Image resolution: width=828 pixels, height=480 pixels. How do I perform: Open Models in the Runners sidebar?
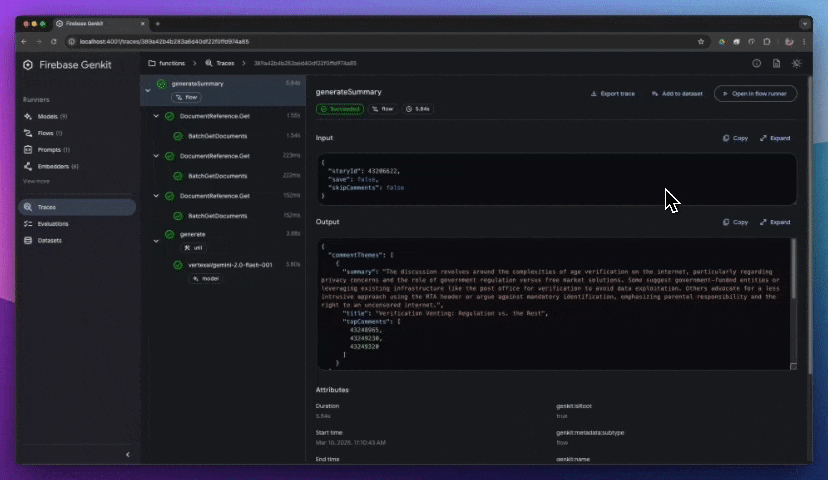click(x=47, y=116)
